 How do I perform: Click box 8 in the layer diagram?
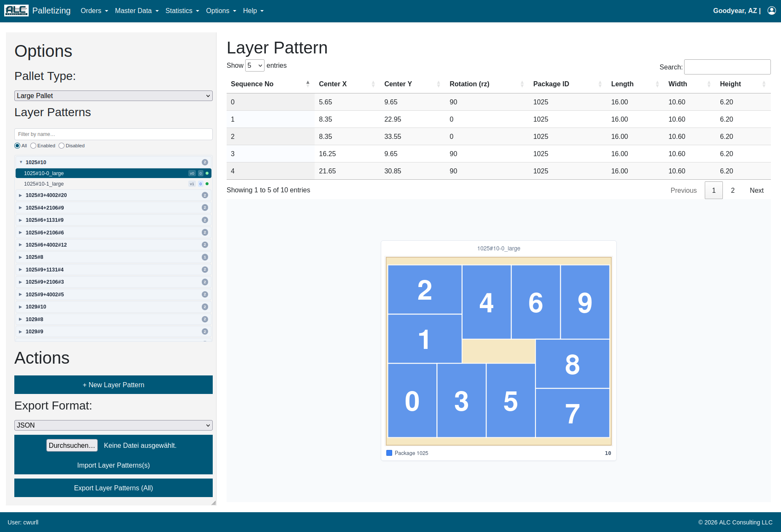point(572,364)
